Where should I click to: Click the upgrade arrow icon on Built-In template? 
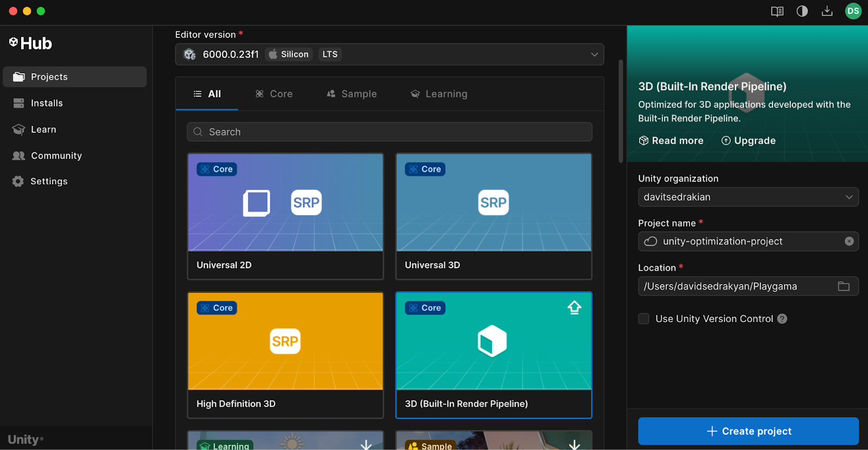coord(574,308)
